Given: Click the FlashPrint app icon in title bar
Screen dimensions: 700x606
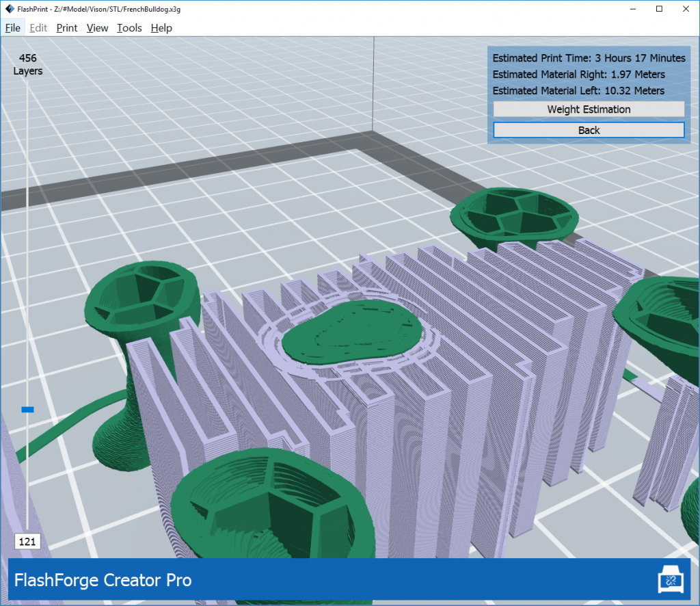Looking at the screenshot, I should (9, 9).
